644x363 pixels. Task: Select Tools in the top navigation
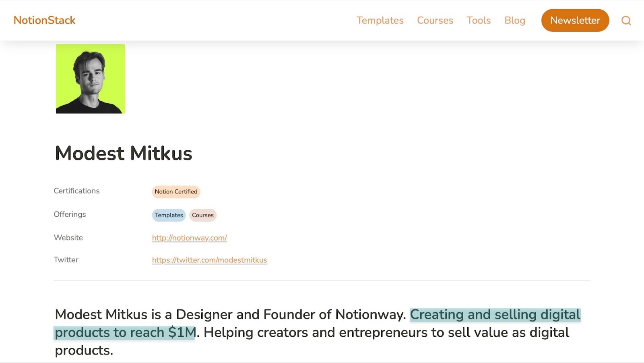pyautogui.click(x=478, y=20)
